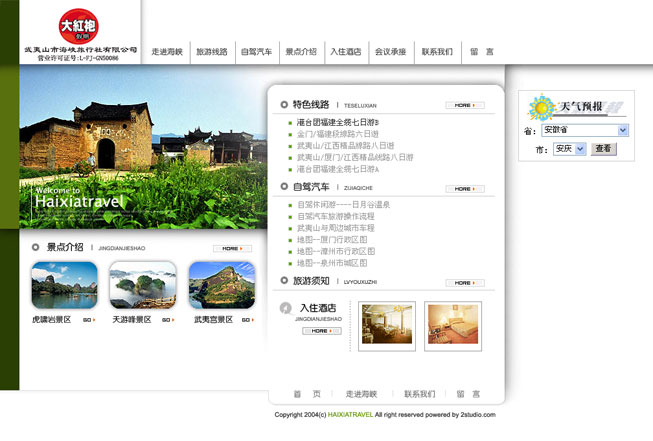Go to 入住酒店 navigation item

coord(345,51)
